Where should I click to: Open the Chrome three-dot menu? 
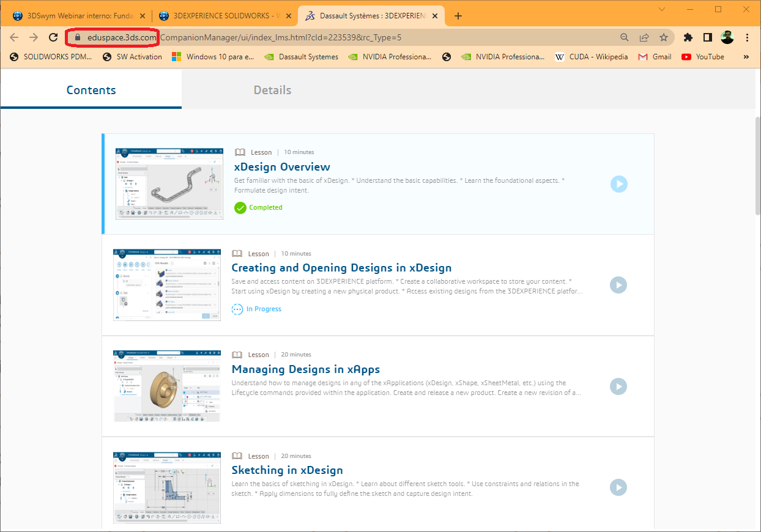[748, 37]
